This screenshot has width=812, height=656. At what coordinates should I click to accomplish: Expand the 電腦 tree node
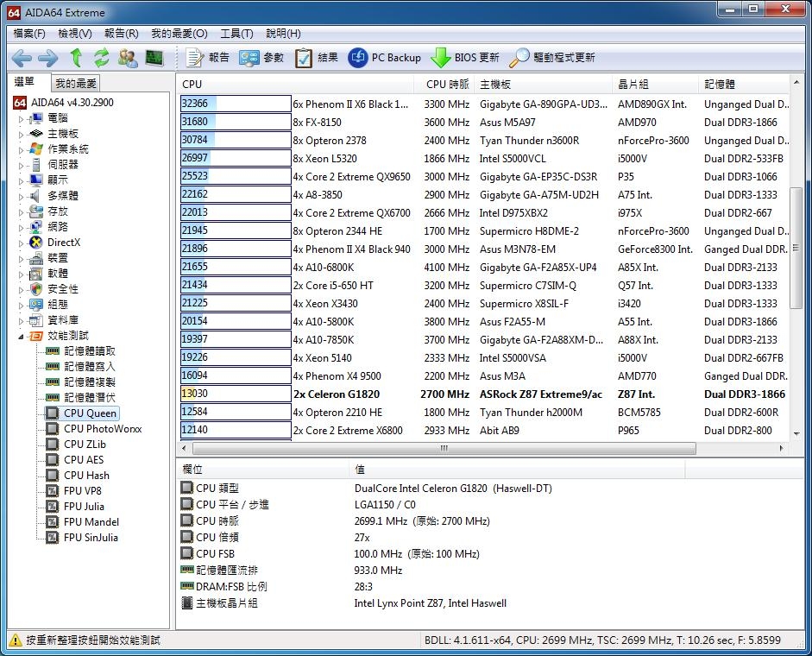22,118
